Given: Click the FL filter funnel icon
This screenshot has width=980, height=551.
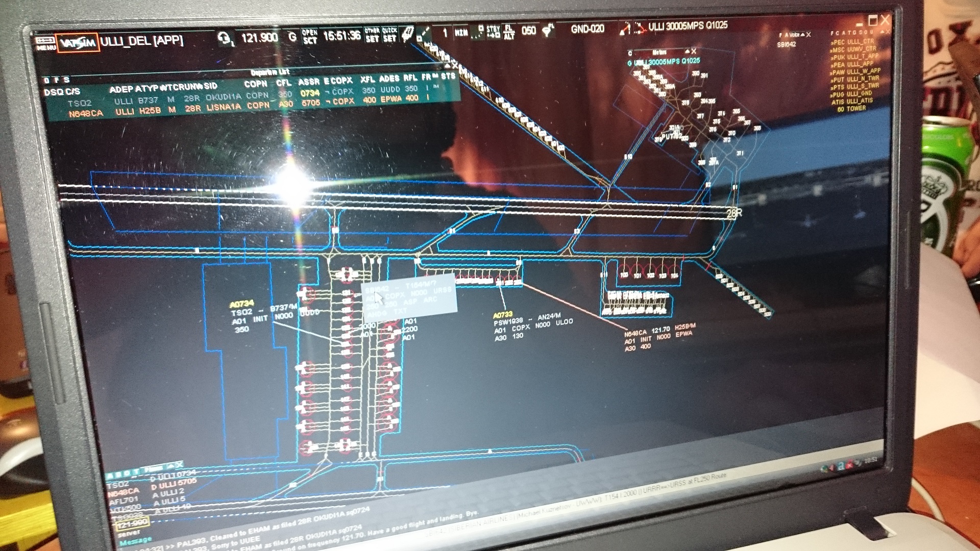Looking at the screenshot, I should coord(548,30).
